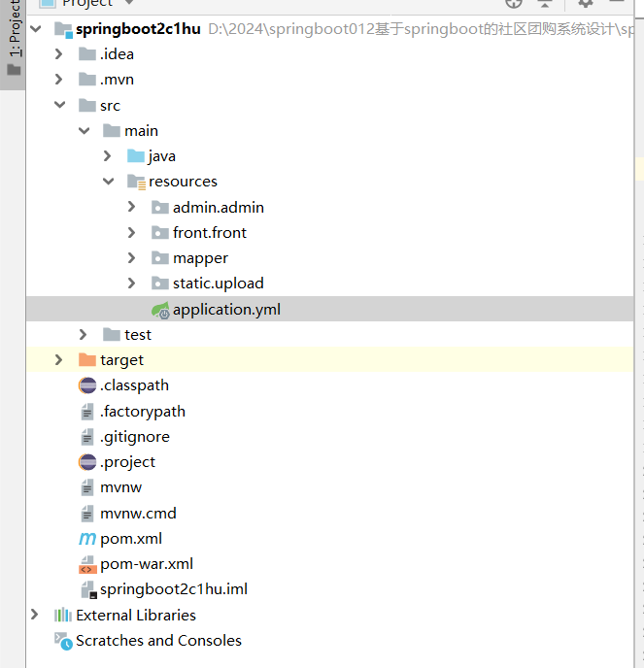The image size is (644, 668).
Task: Select mvnw.cmd in the project tree
Action: (x=138, y=514)
